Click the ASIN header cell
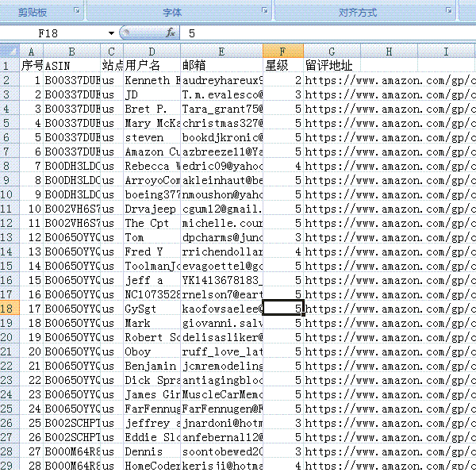 72,66
